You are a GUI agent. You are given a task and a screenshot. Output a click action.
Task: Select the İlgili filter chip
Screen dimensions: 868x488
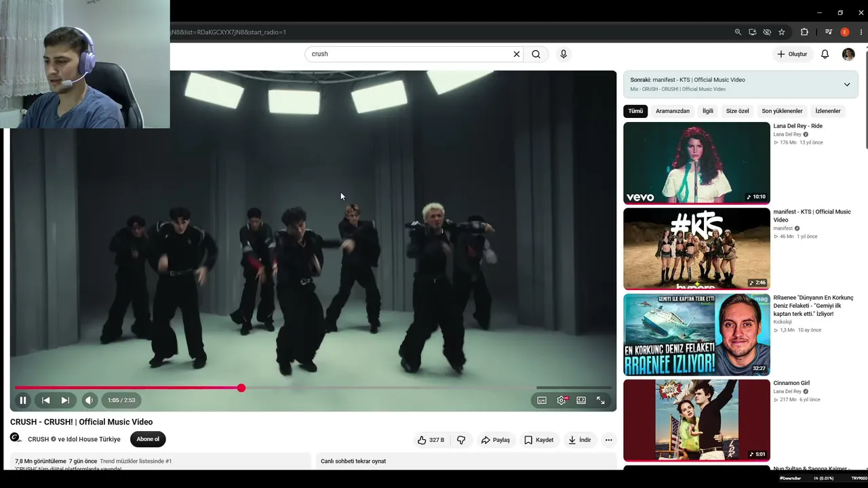[708, 111]
